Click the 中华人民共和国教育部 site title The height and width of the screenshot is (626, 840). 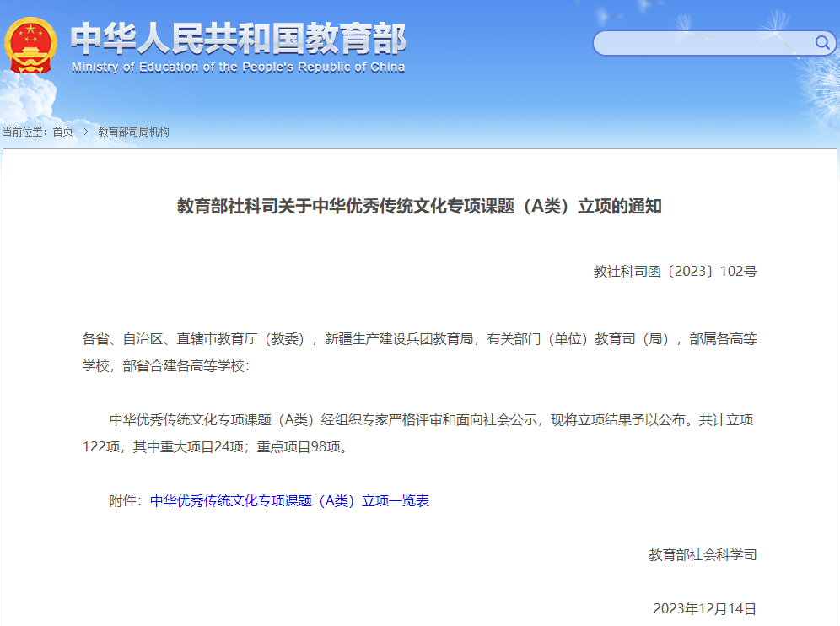point(238,38)
